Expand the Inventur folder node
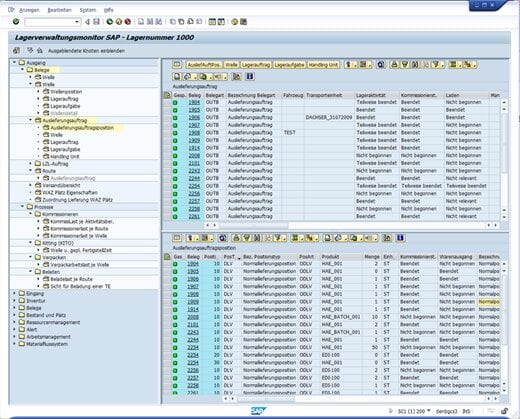The width and height of the screenshot is (520, 419). [x=14, y=301]
